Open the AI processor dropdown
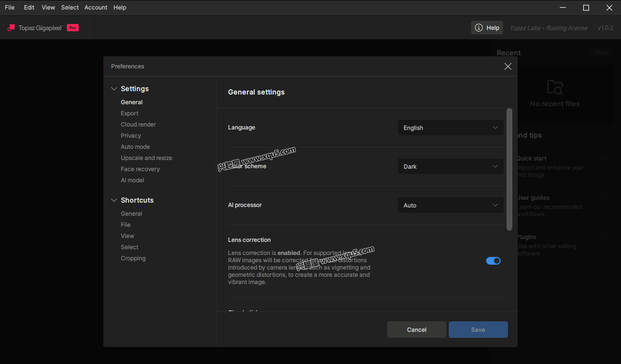 click(450, 206)
